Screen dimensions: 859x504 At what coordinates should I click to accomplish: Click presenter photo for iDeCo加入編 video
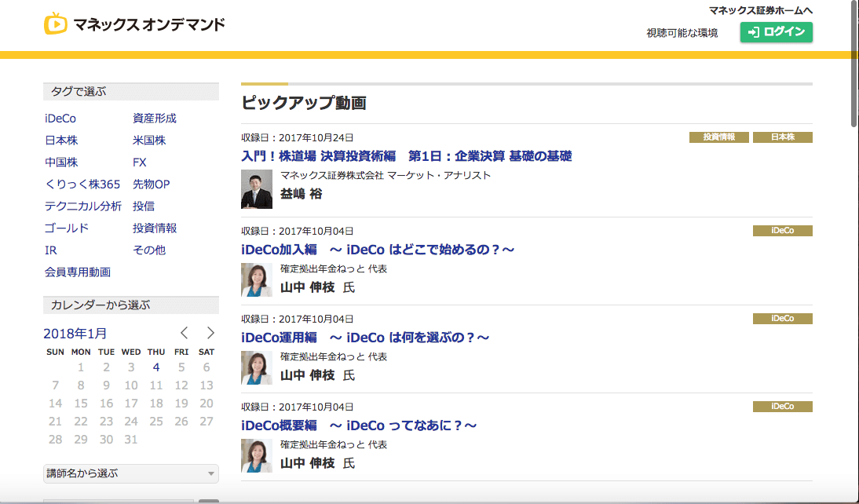click(x=257, y=279)
